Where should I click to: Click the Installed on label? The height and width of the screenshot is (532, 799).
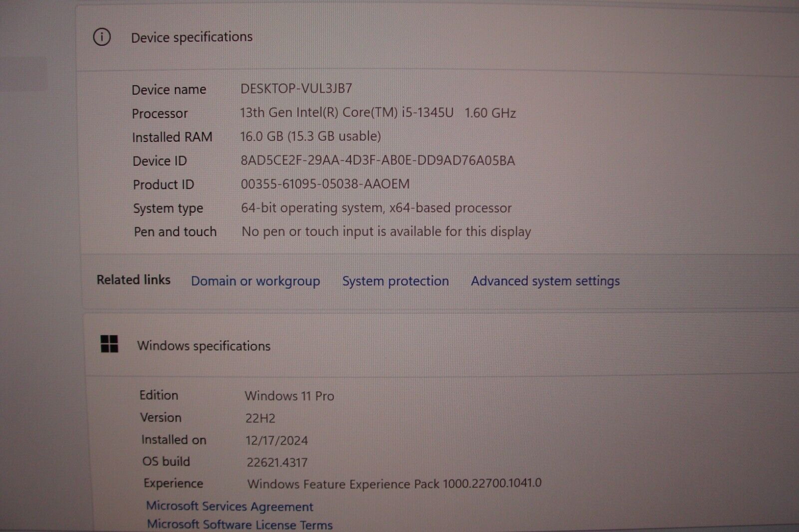click(174, 440)
